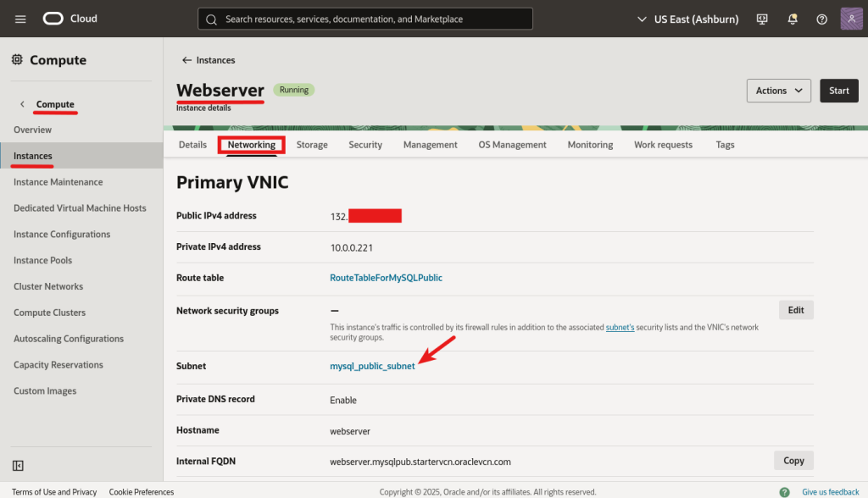Click the green feedback help icon

[x=784, y=492]
